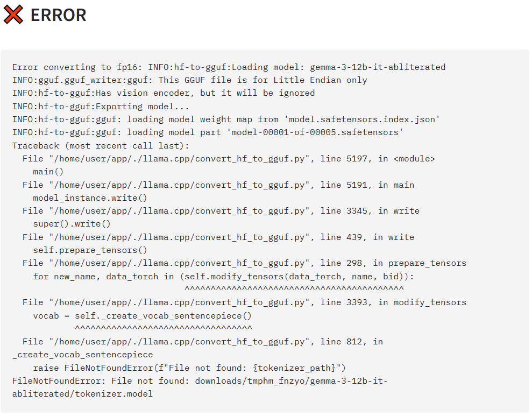This screenshot has width=532, height=416.
Task: Click the 'Traceback (most recent call last)' line
Action: pos(101,146)
